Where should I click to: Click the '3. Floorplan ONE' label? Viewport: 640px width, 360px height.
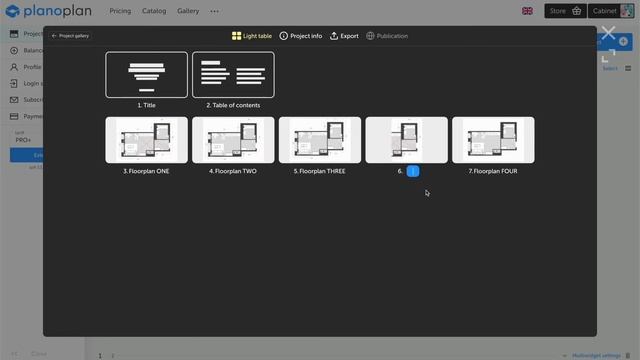click(x=146, y=171)
